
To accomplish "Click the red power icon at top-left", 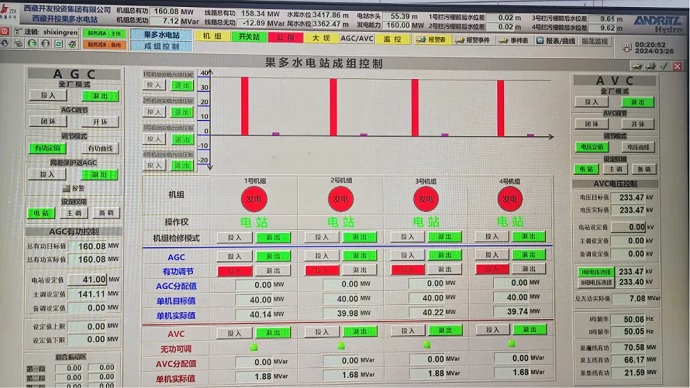I will 5,32.
